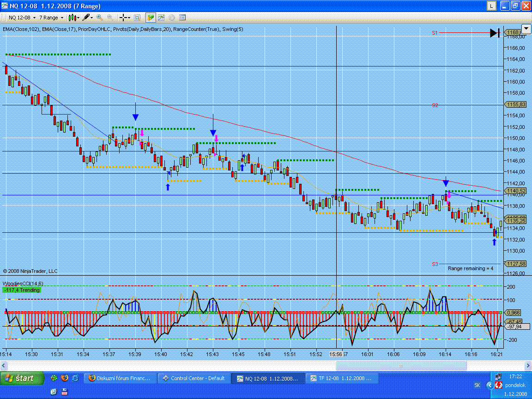Open the chart Properties icon

click(182, 18)
